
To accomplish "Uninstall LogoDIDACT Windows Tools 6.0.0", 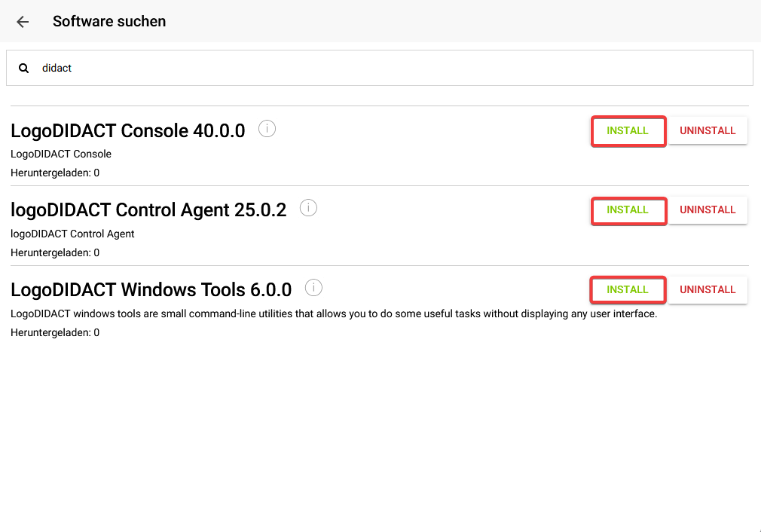I will [708, 290].
